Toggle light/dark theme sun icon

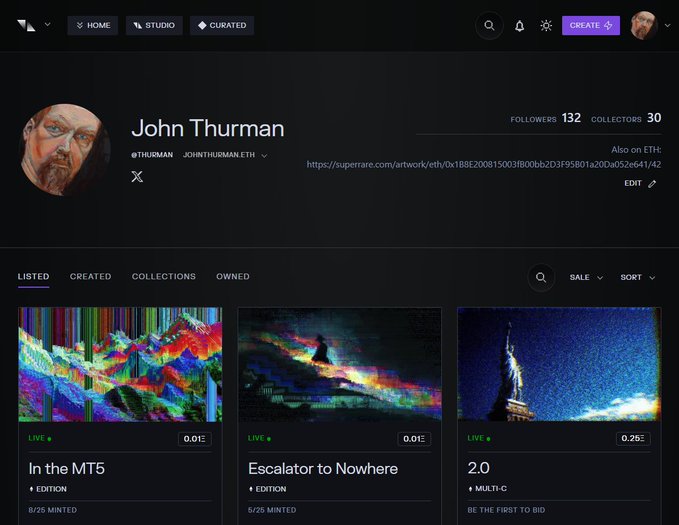546,26
